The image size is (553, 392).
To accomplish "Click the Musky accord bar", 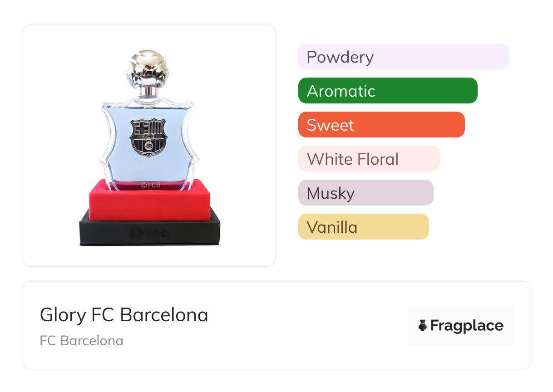I will point(365,193).
